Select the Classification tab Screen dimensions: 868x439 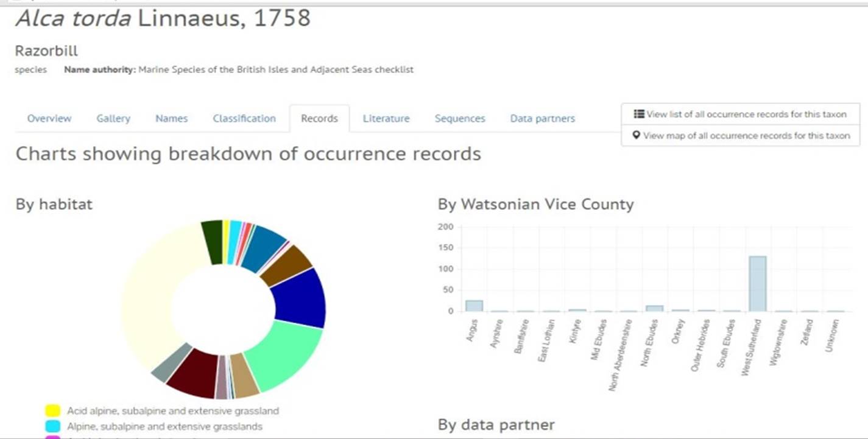(x=244, y=119)
